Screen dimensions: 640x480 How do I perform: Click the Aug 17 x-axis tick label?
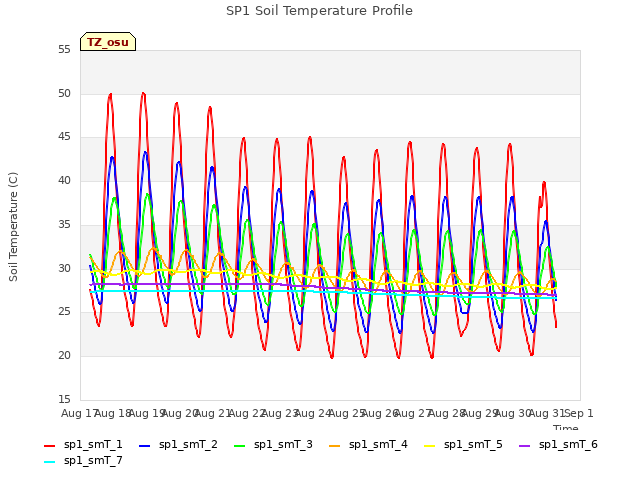80,413
